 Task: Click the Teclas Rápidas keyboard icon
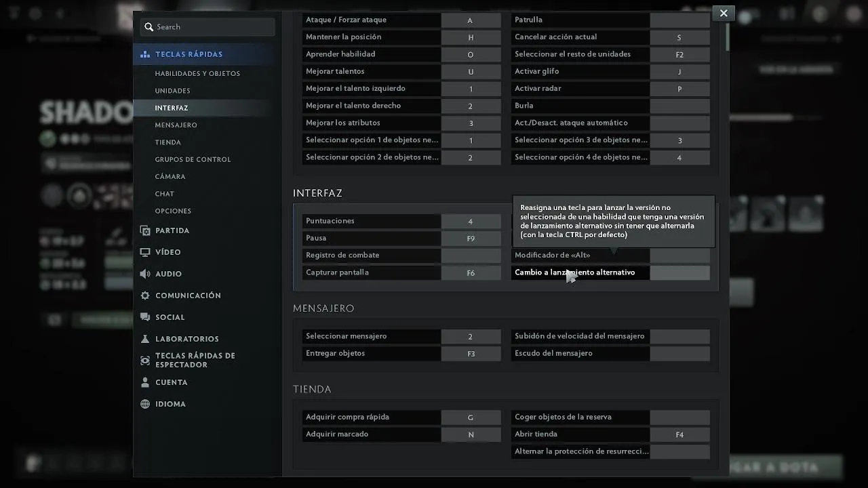click(x=145, y=54)
